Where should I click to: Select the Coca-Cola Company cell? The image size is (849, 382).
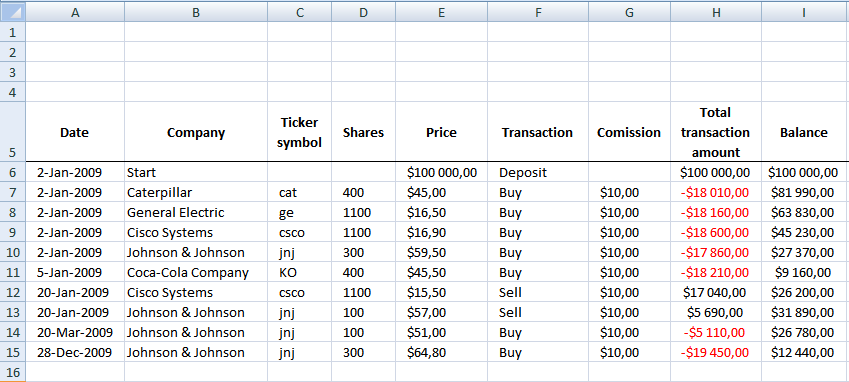pos(196,273)
